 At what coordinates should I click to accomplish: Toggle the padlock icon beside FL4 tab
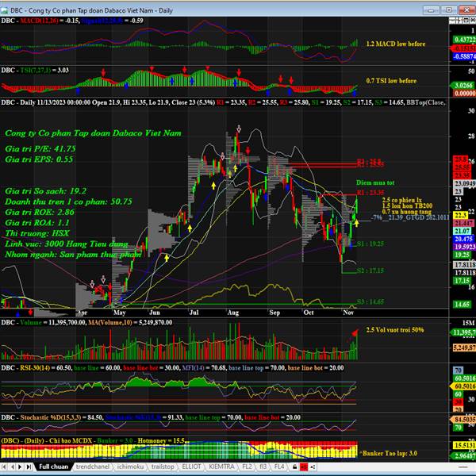click(x=294, y=466)
